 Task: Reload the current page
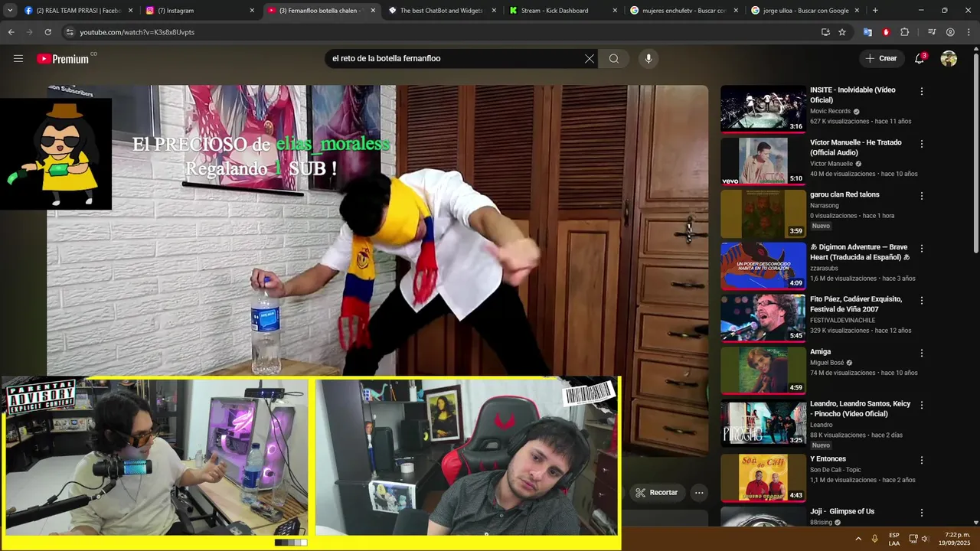(47, 32)
